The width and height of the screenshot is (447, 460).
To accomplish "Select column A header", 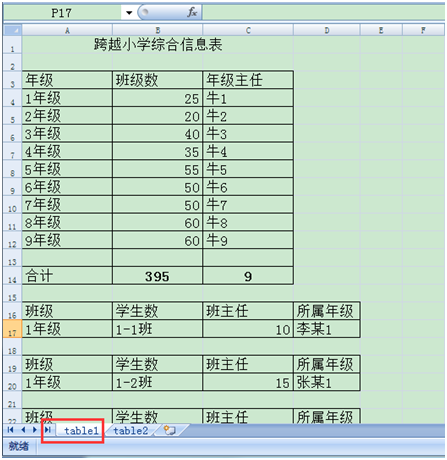I will pos(67,30).
